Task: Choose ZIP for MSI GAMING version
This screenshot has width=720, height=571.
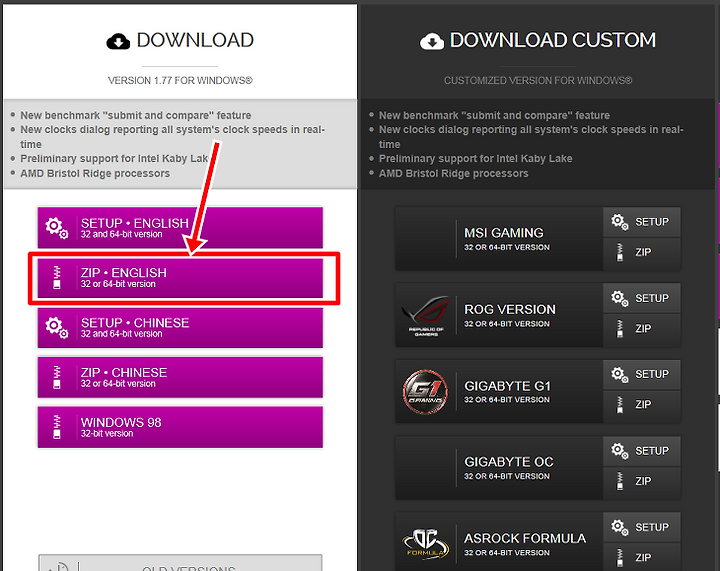Action: (x=642, y=252)
